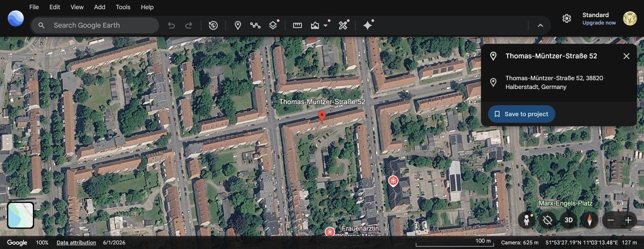Click the compass to reset north

(590, 220)
